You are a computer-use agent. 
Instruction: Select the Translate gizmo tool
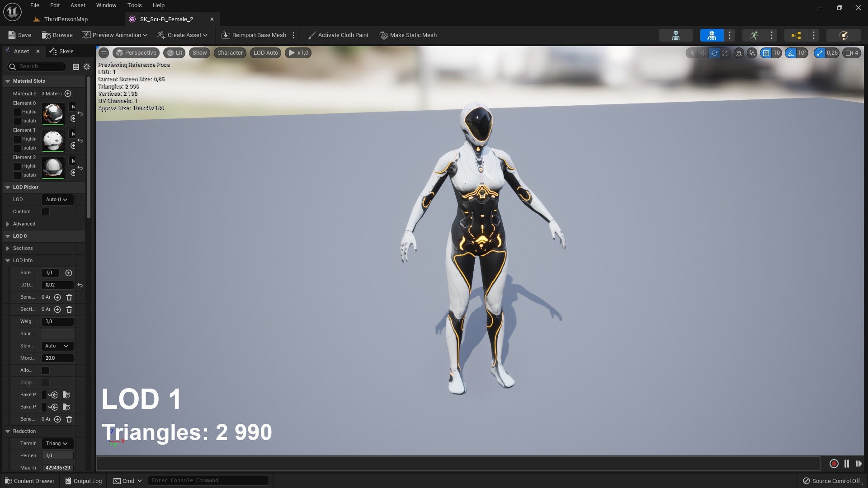pyautogui.click(x=703, y=53)
